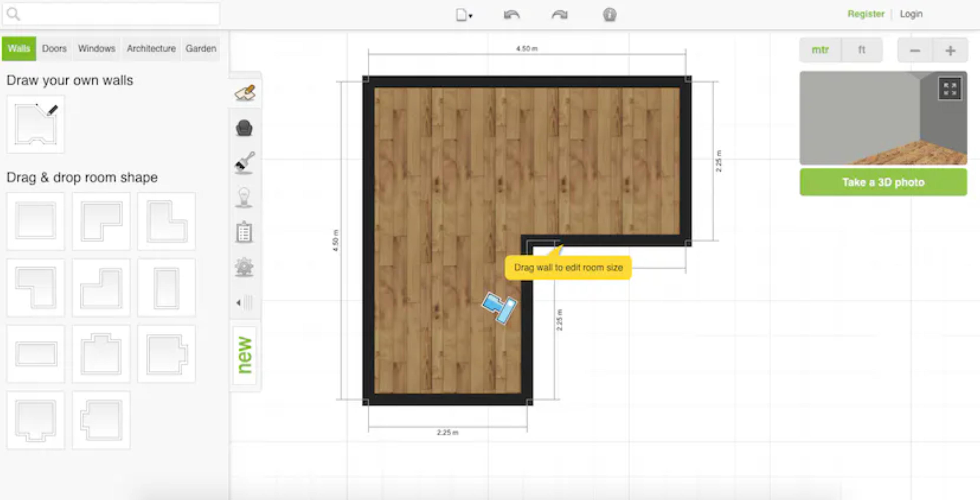The image size is (980, 500).
Task: Select the paintbrush decorate tool
Action: pos(244,162)
